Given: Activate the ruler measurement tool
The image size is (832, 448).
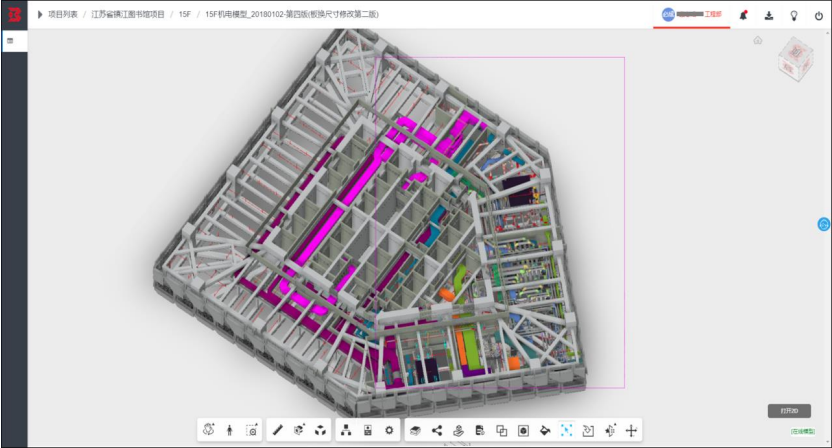Looking at the screenshot, I should [278, 430].
